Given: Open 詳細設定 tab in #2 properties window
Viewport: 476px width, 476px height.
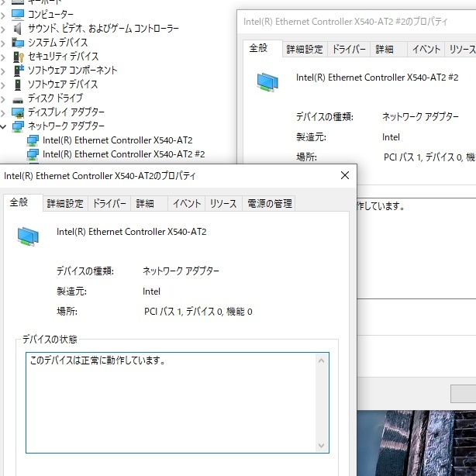Looking at the screenshot, I should [305, 49].
